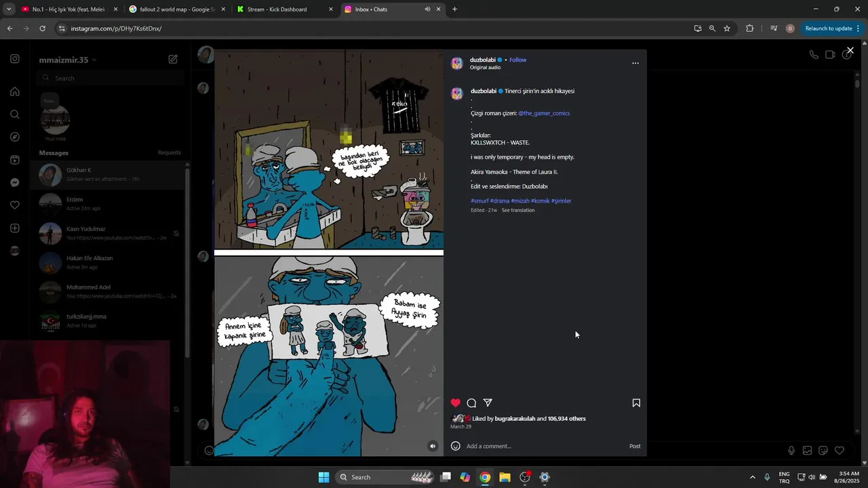Open the turkzilianjj.mma conversation

[108, 321]
